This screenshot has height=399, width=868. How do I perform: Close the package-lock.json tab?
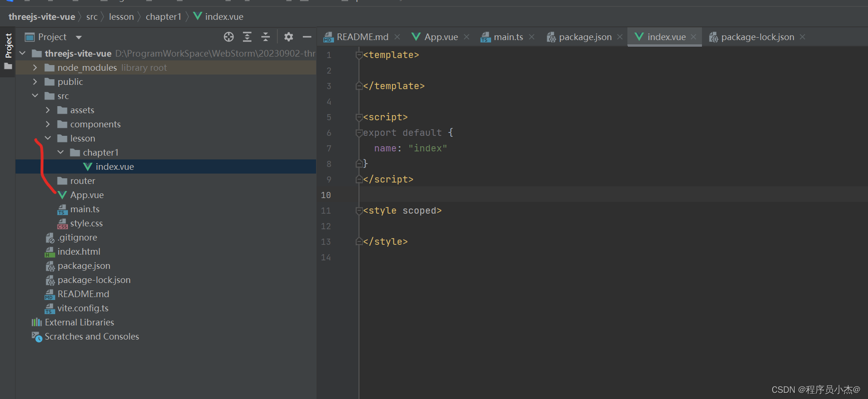pyautogui.click(x=802, y=37)
